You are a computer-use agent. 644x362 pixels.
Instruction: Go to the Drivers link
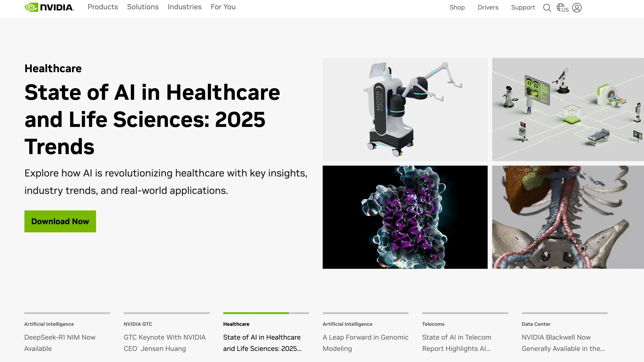click(488, 7)
